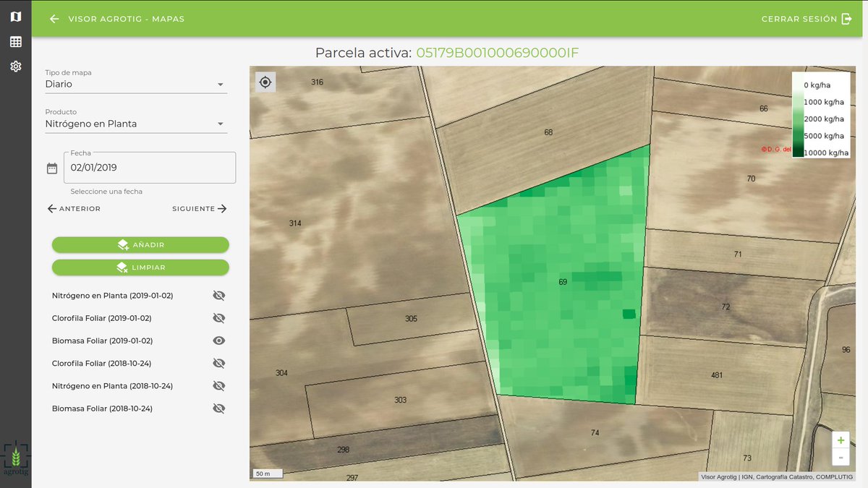This screenshot has width=868, height=488.
Task: Click the Fecha date input field
Action: click(150, 168)
